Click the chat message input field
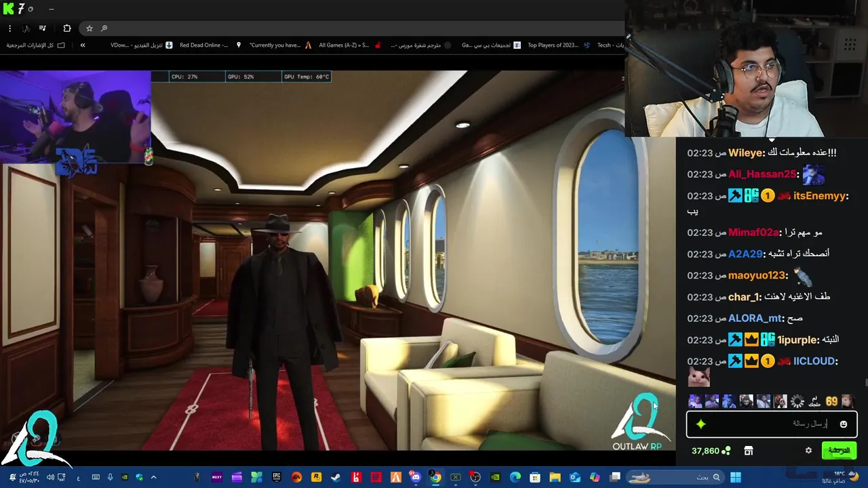The height and width of the screenshot is (488, 868). click(x=771, y=424)
